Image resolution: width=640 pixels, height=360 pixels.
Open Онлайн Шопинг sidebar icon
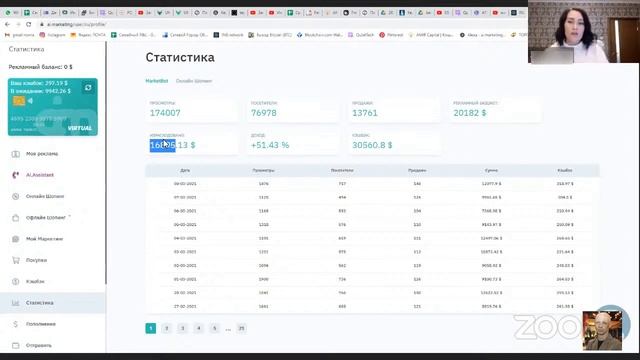16,196
